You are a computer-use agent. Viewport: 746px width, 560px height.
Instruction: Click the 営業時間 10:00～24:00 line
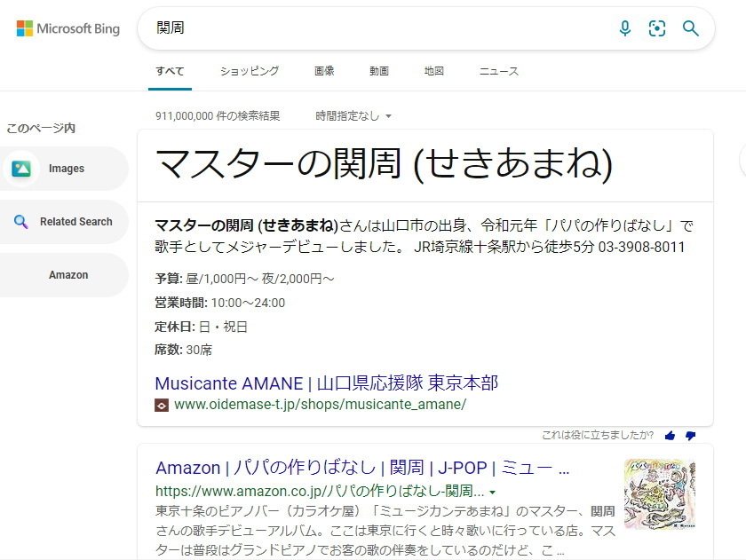click(x=220, y=303)
